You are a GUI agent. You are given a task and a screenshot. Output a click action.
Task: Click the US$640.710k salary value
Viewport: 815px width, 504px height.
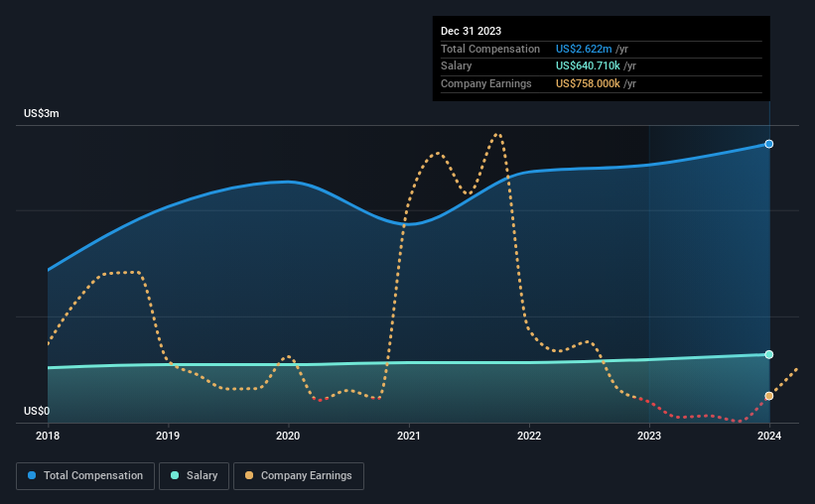pyautogui.click(x=588, y=66)
